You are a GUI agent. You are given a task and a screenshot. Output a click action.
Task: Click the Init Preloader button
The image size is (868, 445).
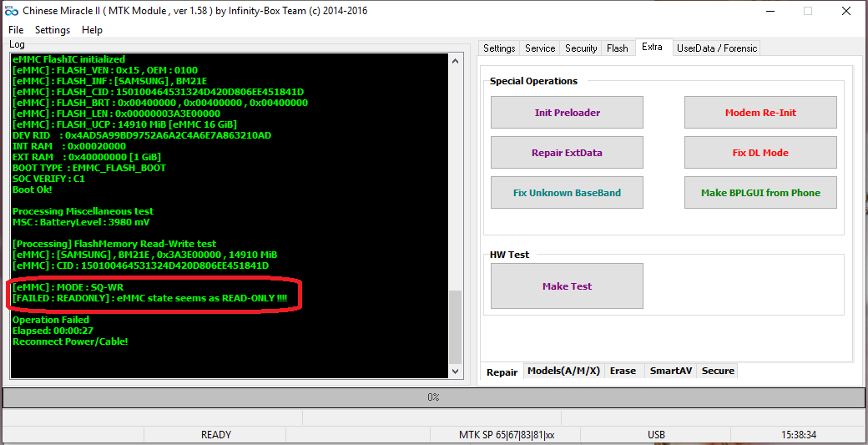pyautogui.click(x=567, y=113)
